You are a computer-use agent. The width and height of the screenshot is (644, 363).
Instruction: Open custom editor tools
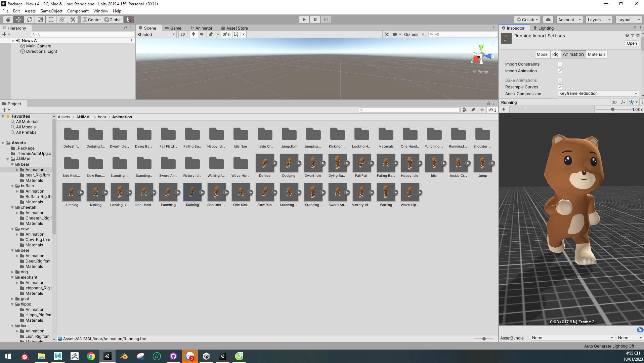click(x=73, y=19)
